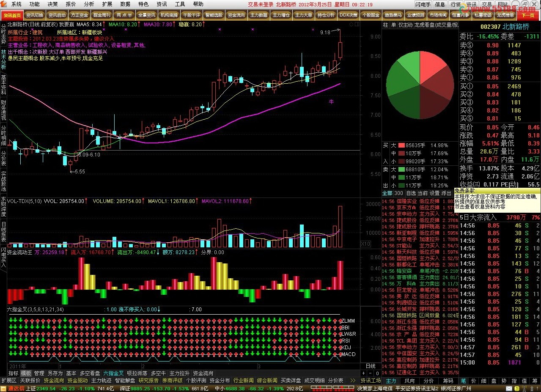Click the 信息 button at top right
Screen dimensions: 541x392
440,4
